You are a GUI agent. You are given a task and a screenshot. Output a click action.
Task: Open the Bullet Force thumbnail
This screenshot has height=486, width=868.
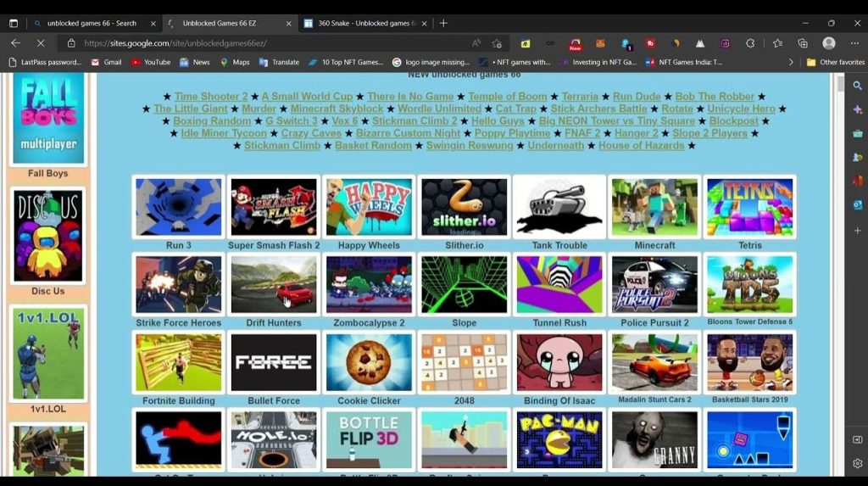tap(274, 362)
